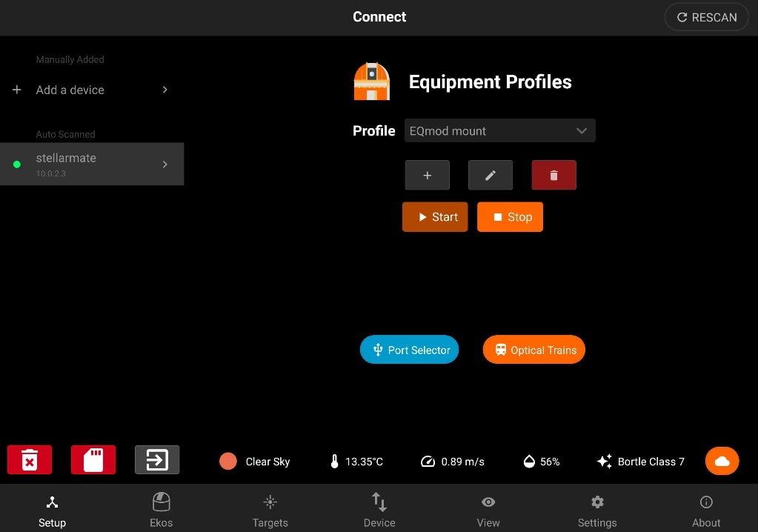Image resolution: width=758 pixels, height=532 pixels.
Task: Open Add a device option
Action: [92, 90]
